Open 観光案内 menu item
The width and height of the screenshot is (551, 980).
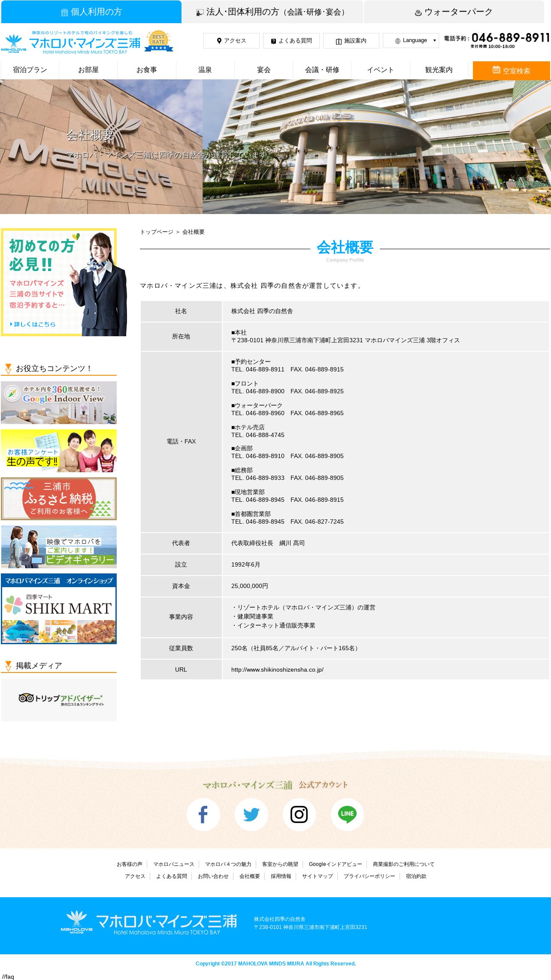(439, 70)
